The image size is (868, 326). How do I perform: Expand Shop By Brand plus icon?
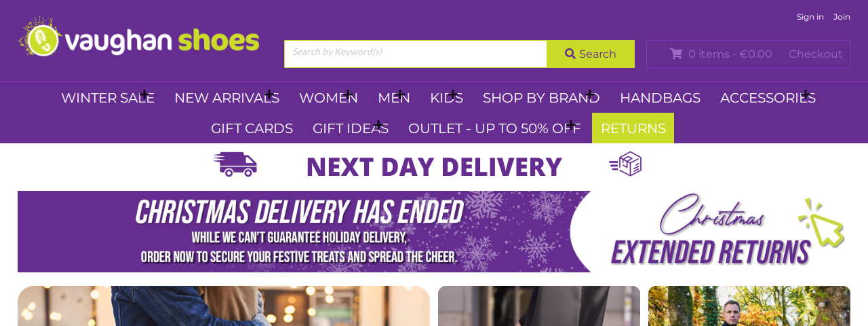click(589, 94)
